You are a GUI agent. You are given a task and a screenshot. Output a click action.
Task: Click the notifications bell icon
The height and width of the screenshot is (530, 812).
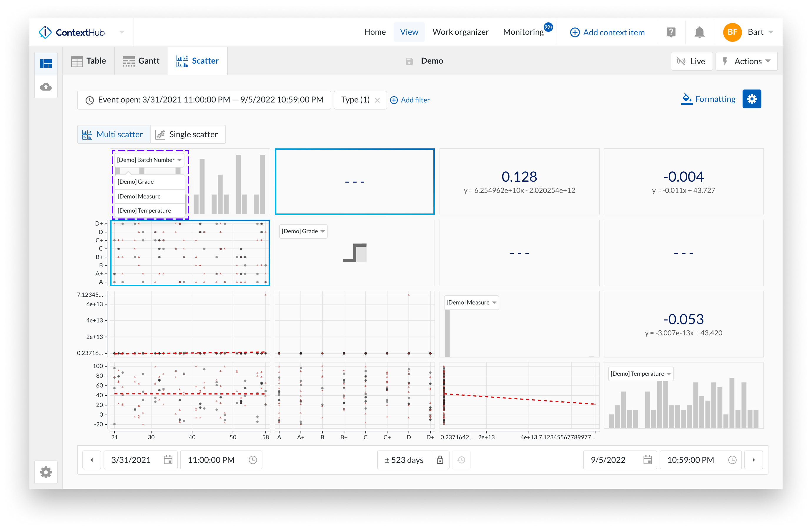[x=699, y=32]
